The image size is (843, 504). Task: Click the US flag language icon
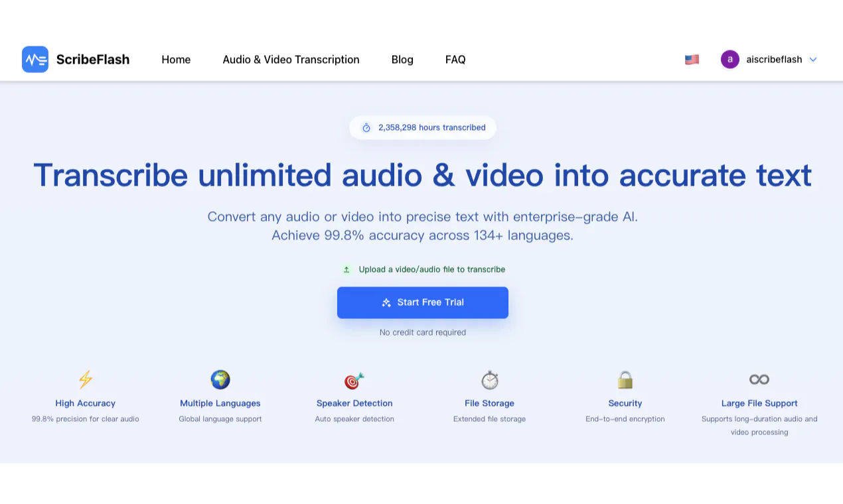(x=692, y=60)
